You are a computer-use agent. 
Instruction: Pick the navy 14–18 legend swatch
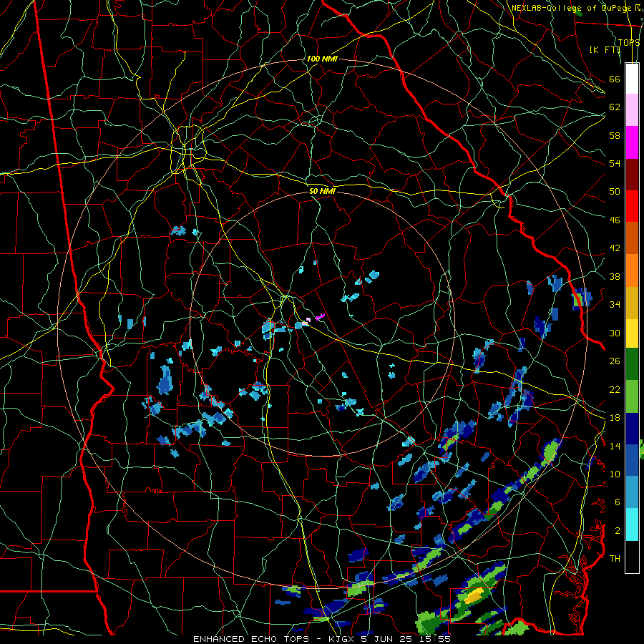pyautogui.click(x=632, y=429)
